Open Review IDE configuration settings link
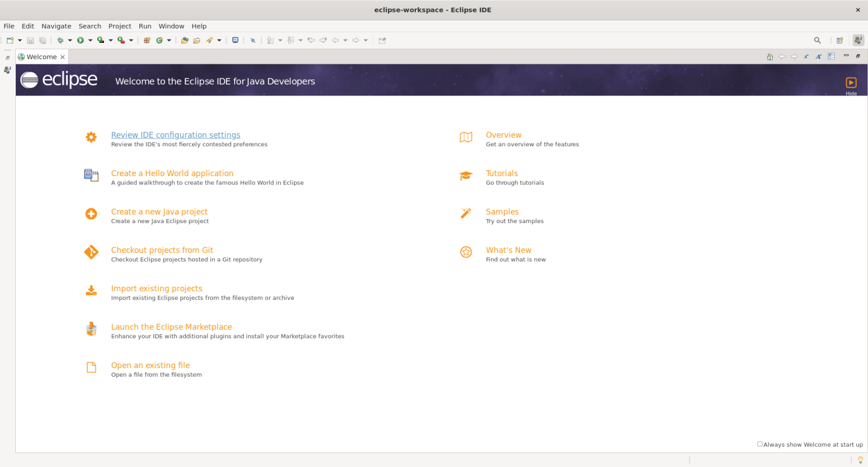This screenshot has width=868, height=467. [176, 135]
